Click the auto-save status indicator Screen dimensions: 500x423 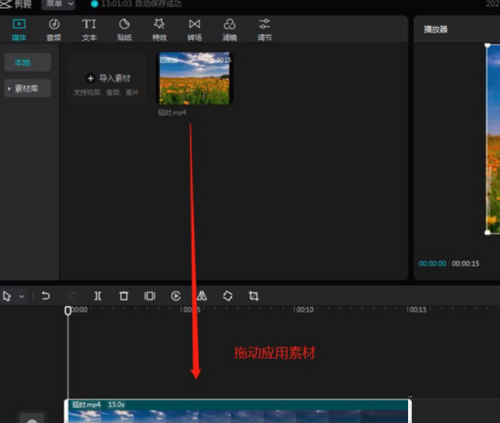(x=137, y=4)
